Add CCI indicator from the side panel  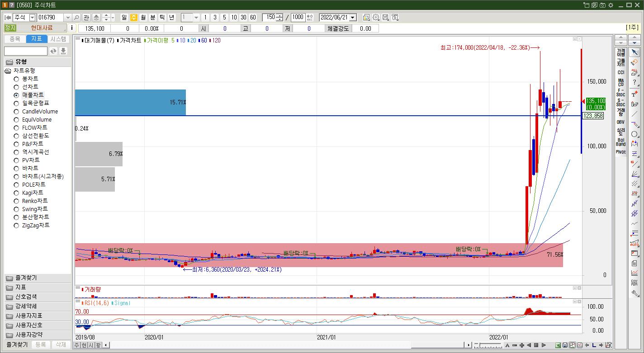pyautogui.click(x=620, y=72)
